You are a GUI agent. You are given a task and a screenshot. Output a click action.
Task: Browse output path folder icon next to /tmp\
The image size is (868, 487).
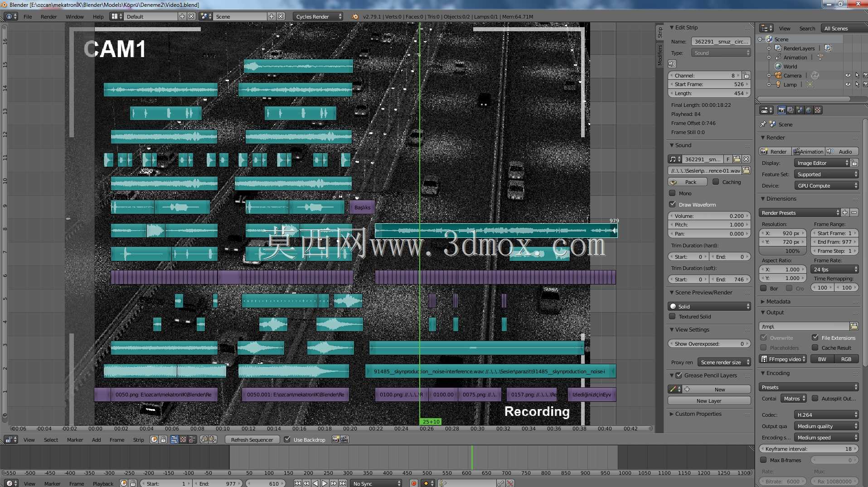coord(854,326)
